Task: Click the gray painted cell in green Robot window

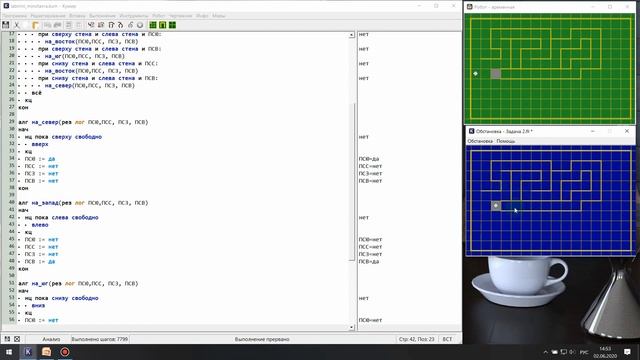Action: (496, 74)
